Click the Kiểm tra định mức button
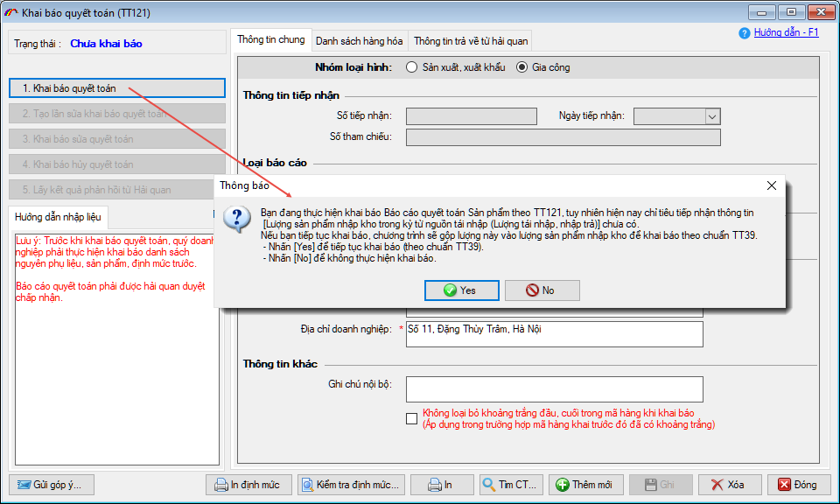The image size is (840, 504). (x=352, y=485)
